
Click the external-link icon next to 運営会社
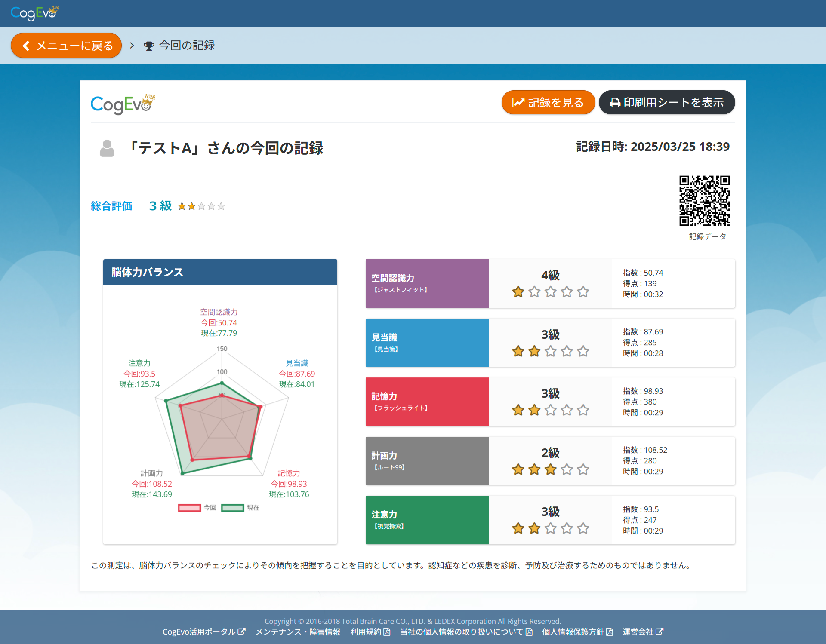pos(660,632)
